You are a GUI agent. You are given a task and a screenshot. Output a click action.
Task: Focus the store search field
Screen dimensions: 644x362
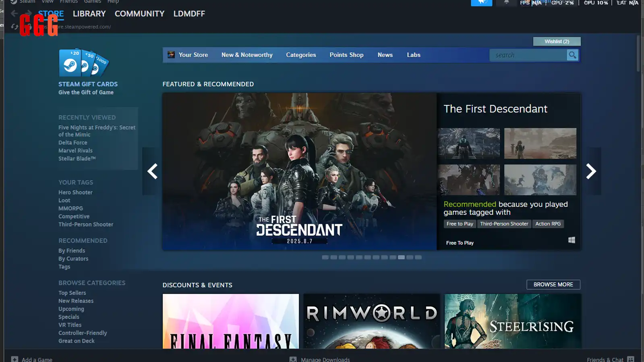(x=528, y=55)
